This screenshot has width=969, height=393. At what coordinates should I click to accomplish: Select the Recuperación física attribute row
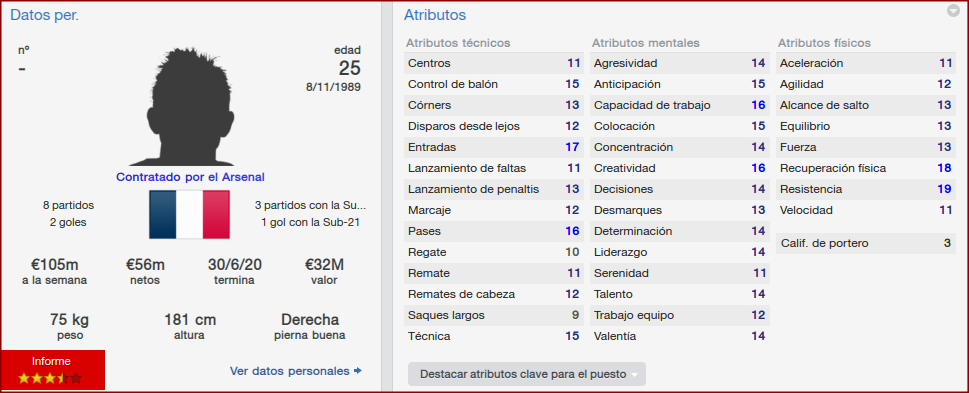point(866,168)
